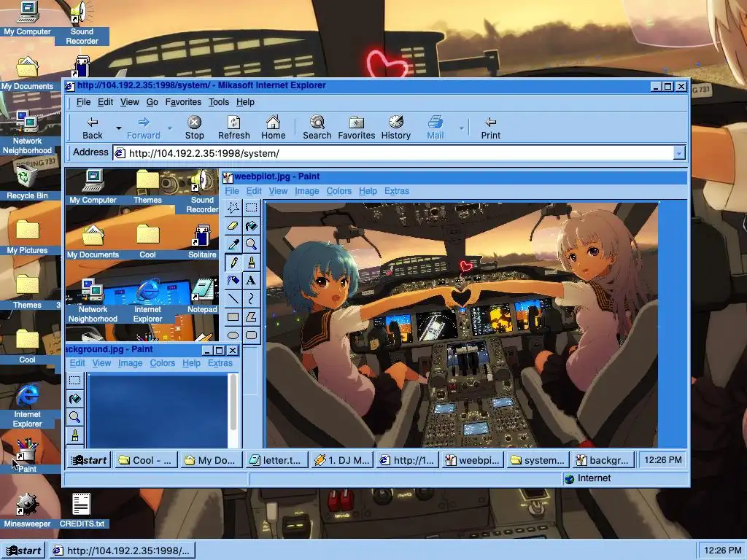
Task: Expand the Mail button dropdown arrow
Action: click(461, 128)
